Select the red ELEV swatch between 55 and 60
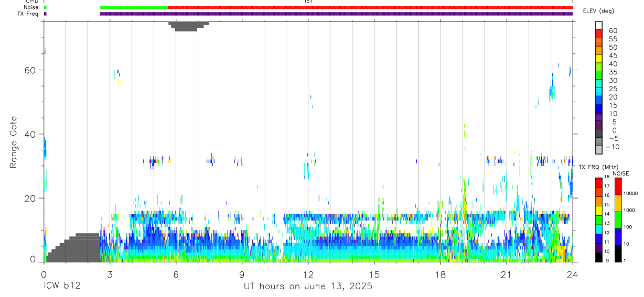The height and width of the screenshot is (297, 644). (598, 33)
